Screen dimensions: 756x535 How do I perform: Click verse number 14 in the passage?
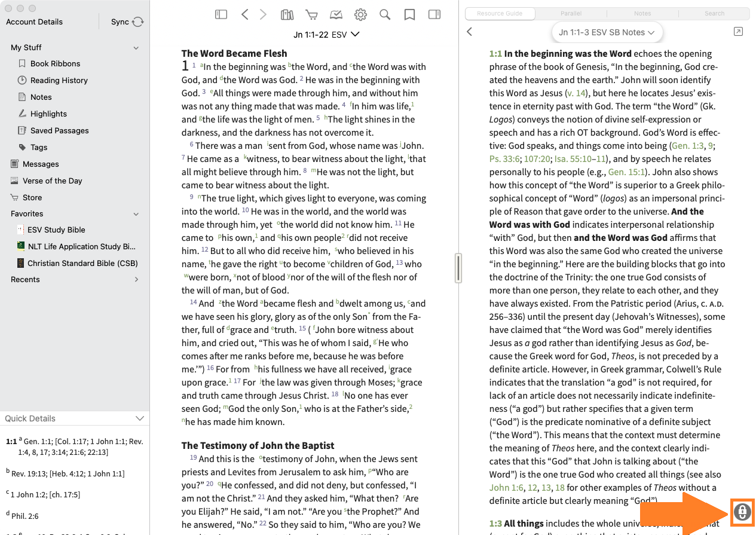pyautogui.click(x=193, y=302)
